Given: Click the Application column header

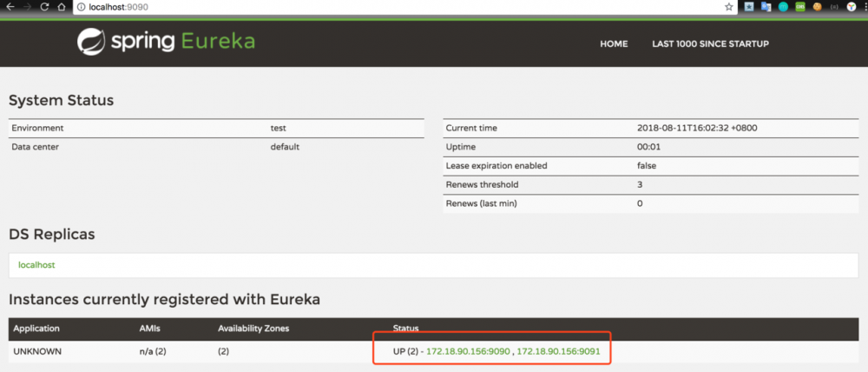Looking at the screenshot, I should coord(36,329).
